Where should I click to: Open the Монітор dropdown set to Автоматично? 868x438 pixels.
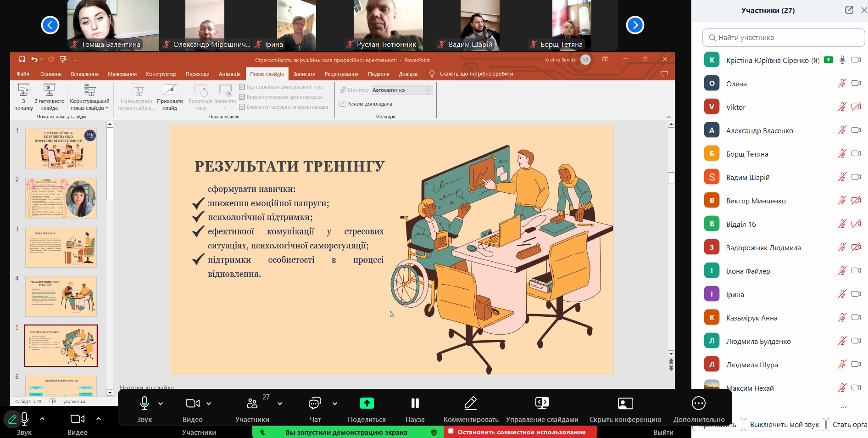[x=402, y=90]
